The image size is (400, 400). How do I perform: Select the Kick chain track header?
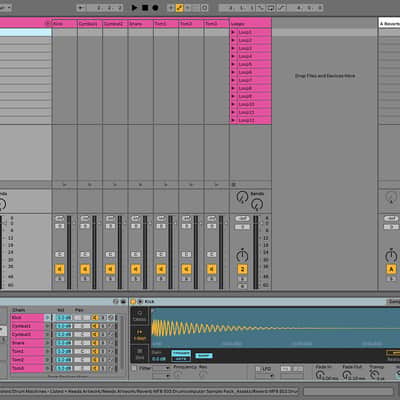point(64,24)
